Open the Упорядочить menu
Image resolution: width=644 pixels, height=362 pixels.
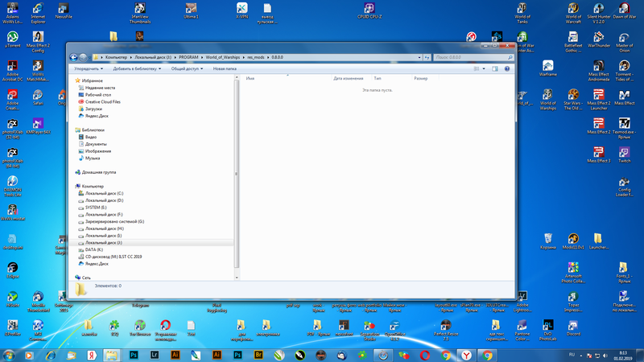click(89, 69)
